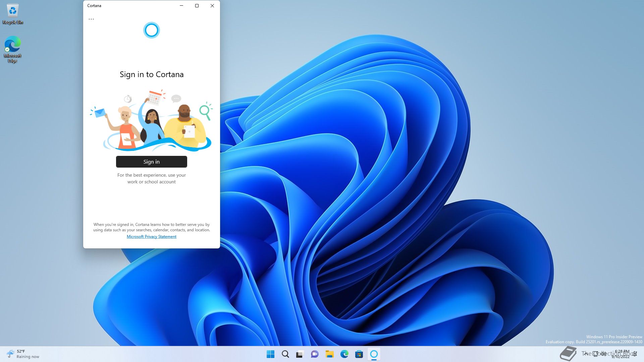Click the Cortana taskbar icon
Screen dimensions: 644x362
[x=374, y=354]
